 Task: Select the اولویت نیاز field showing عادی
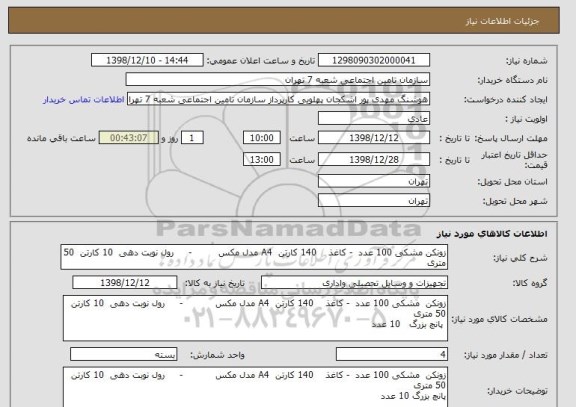pos(374,119)
